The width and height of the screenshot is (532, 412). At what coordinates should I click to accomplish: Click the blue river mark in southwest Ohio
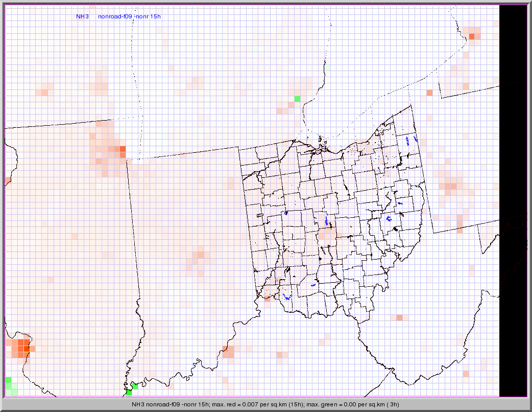pyautogui.click(x=286, y=296)
